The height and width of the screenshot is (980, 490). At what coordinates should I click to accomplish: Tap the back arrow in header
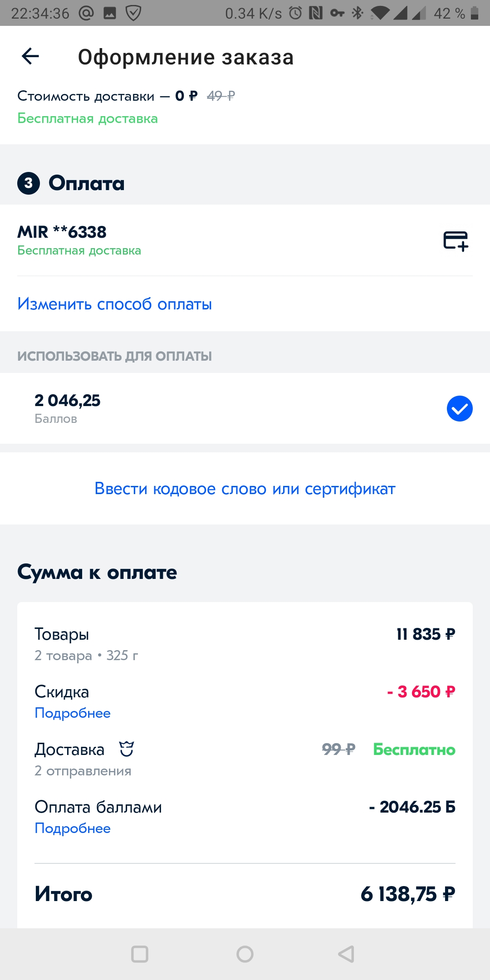30,56
